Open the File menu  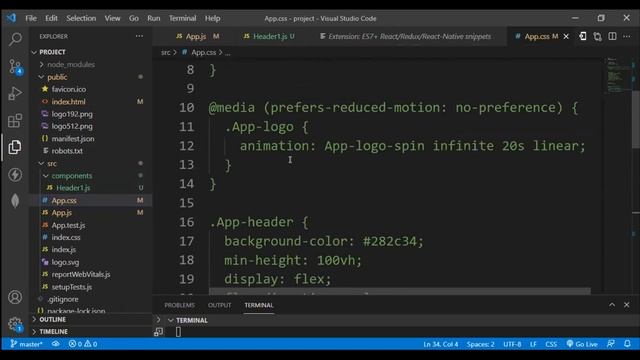[x=31, y=18]
